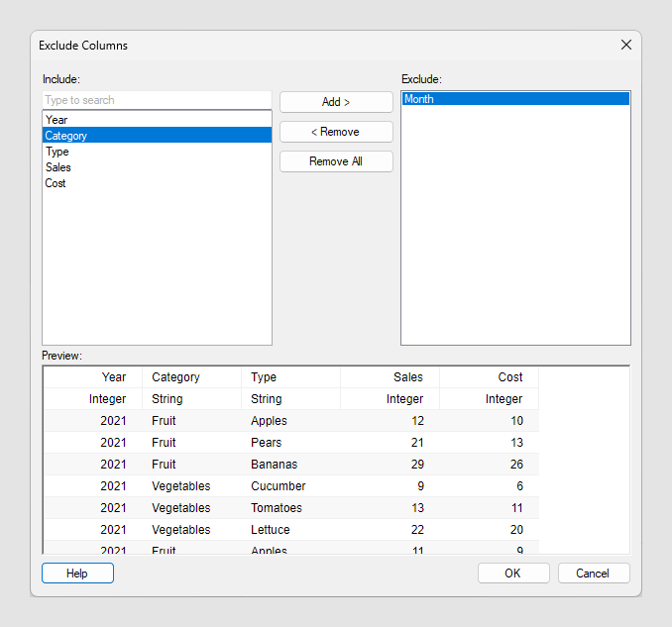672x627 pixels.
Task: Open the Help button
Action: [77, 574]
